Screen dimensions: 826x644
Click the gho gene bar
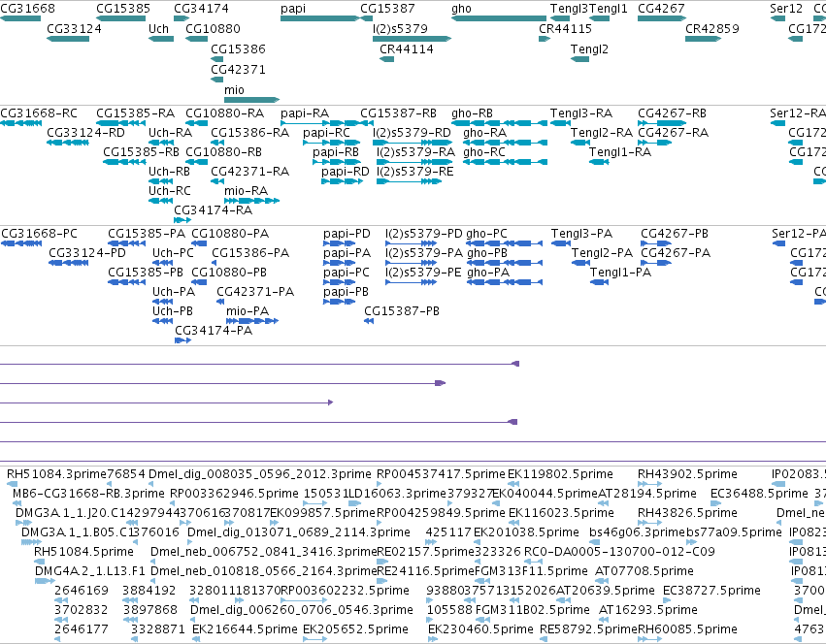click(x=499, y=18)
